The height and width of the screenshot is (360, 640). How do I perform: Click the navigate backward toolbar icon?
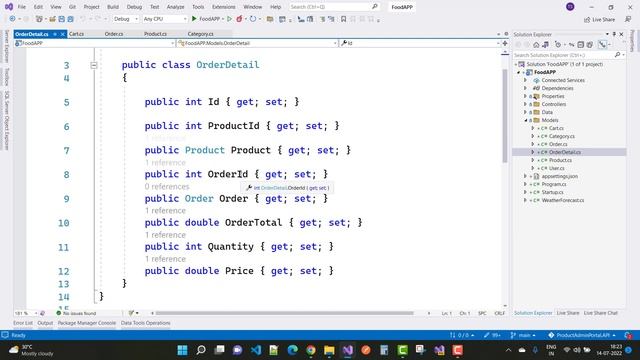12,19
